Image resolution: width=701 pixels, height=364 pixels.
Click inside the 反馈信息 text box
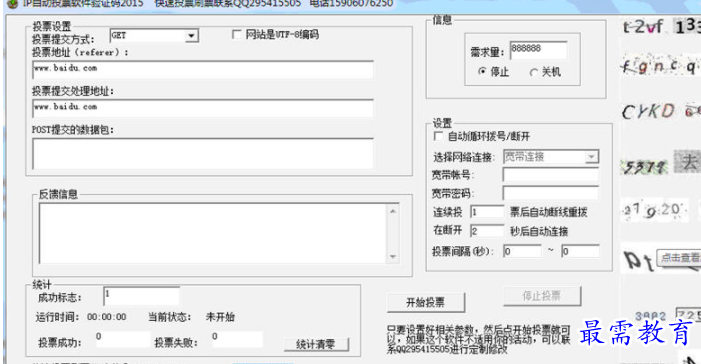tap(213, 233)
